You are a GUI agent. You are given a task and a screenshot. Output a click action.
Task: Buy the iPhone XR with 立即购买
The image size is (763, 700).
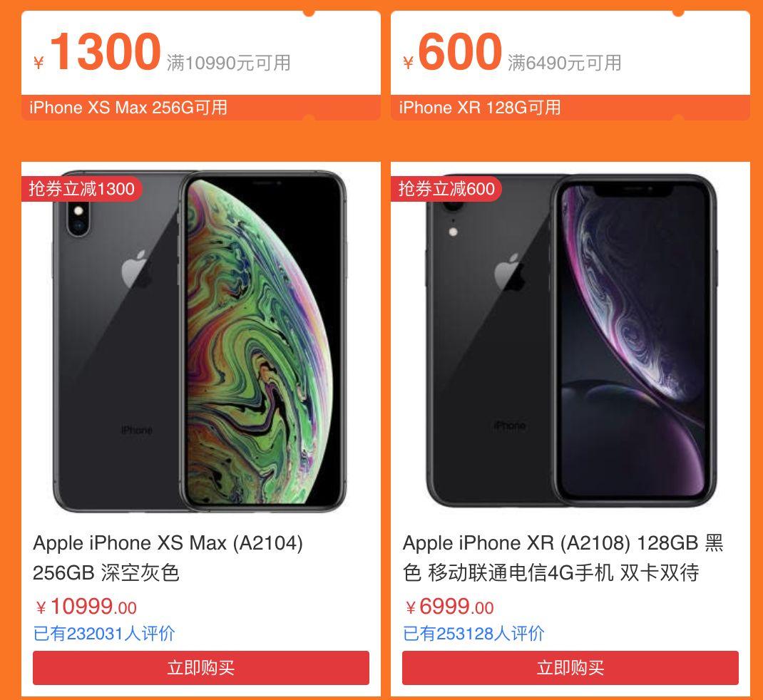(x=570, y=667)
